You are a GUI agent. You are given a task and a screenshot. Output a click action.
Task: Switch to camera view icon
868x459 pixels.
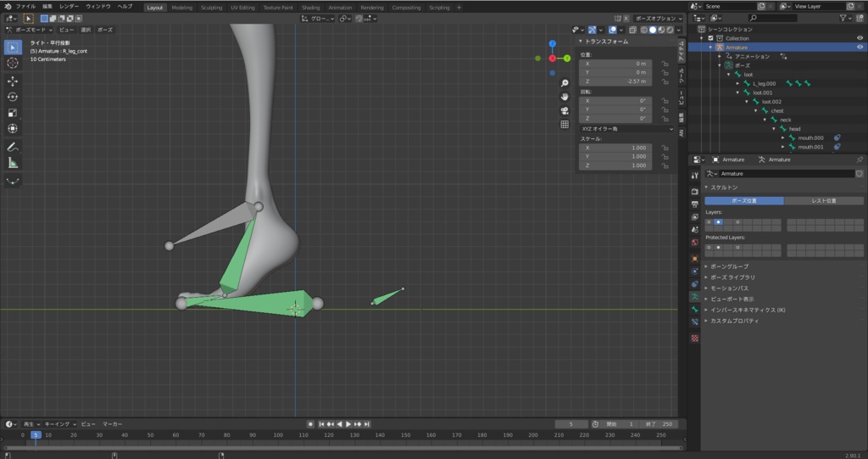pos(564,110)
